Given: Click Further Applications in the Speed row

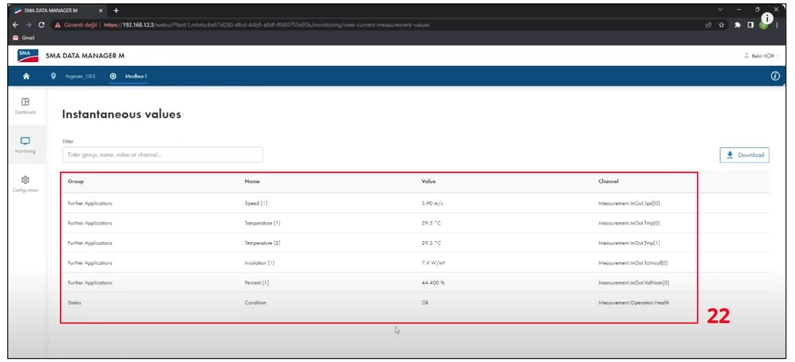Looking at the screenshot, I should pos(90,203).
